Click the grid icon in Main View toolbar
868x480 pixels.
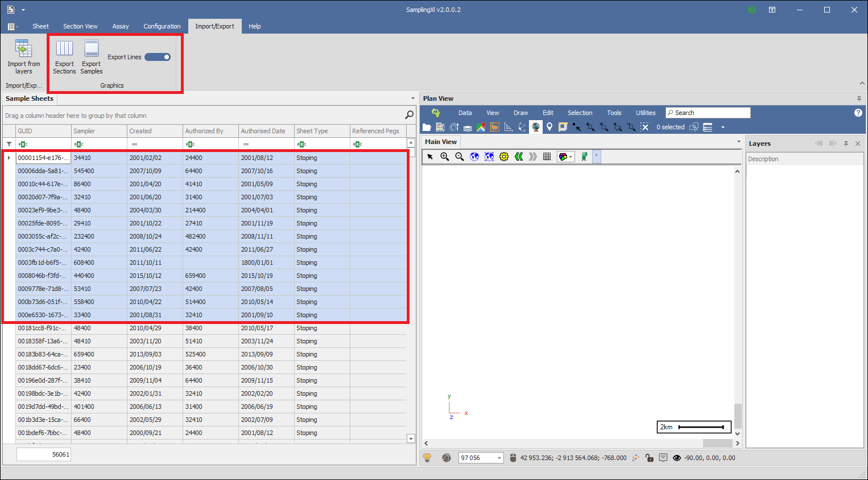point(547,157)
